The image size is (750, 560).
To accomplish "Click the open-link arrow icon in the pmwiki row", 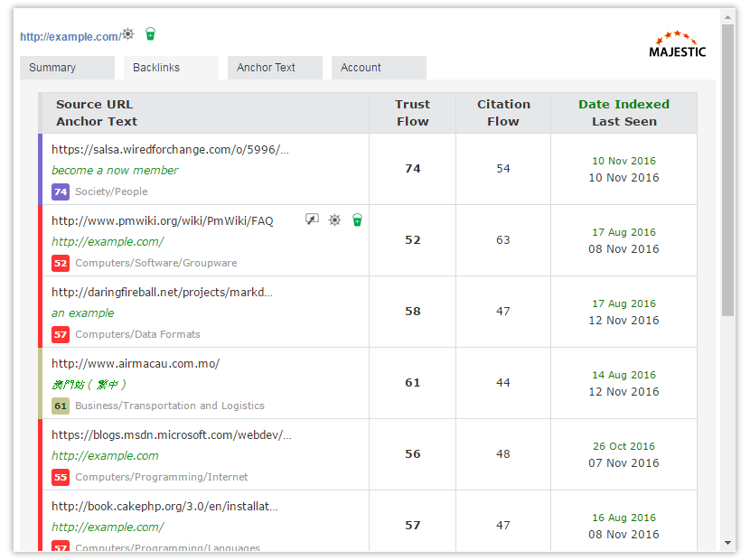I will 312,219.
